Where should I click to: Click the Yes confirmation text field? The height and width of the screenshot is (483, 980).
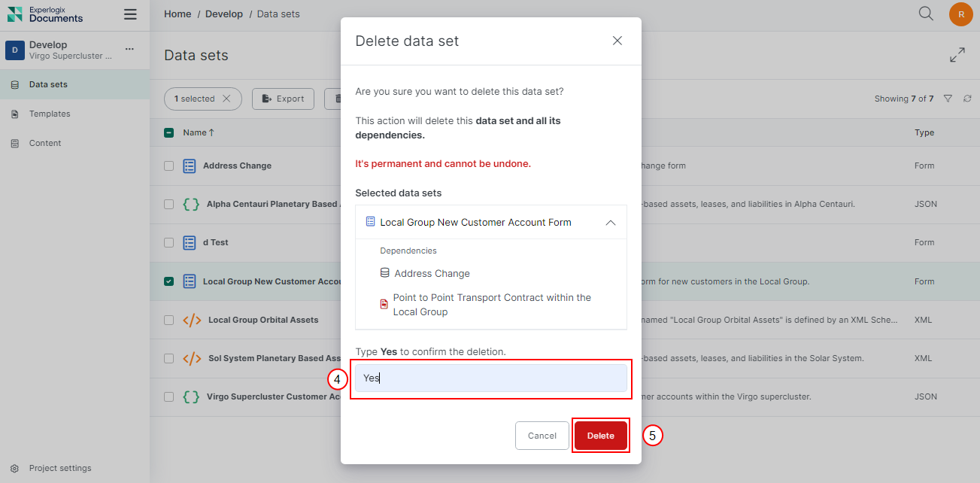[490, 378]
